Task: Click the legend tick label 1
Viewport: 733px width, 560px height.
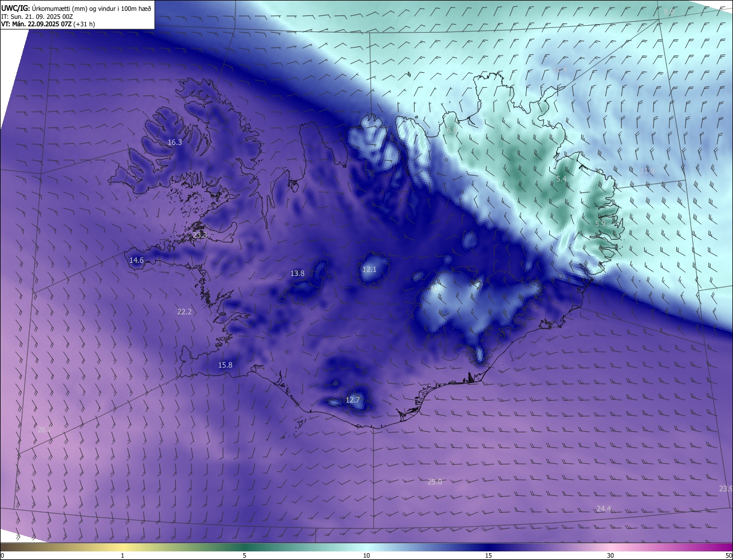Action: (x=123, y=555)
